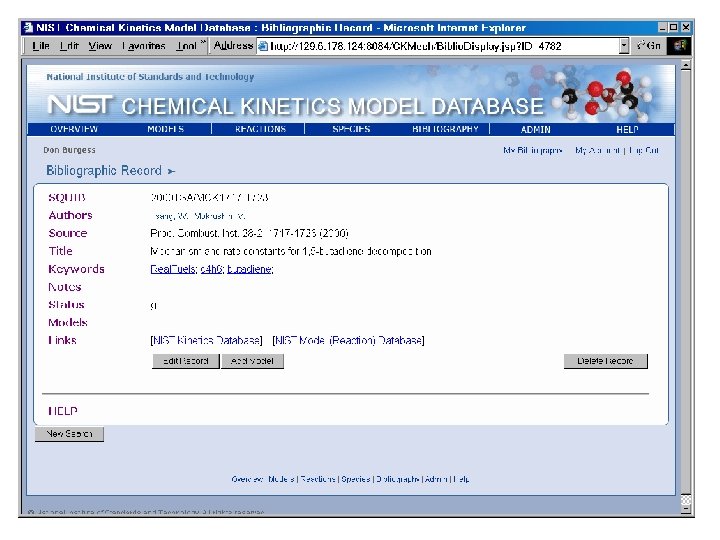This screenshot has width=720, height=540.
Task: Click the butadiene keyword link
Action: [x=250, y=269]
